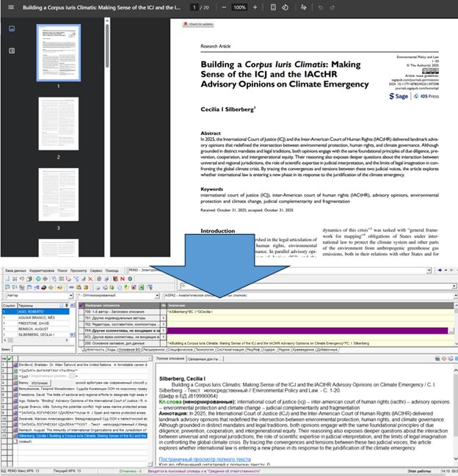Open the navigation history arrow dropdown
The image size is (458, 476).
point(446,270)
